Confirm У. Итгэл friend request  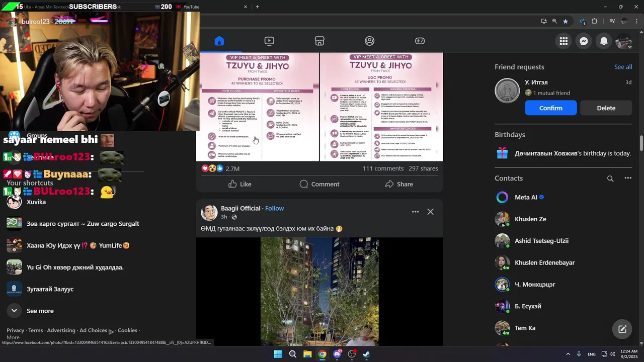[551, 108]
